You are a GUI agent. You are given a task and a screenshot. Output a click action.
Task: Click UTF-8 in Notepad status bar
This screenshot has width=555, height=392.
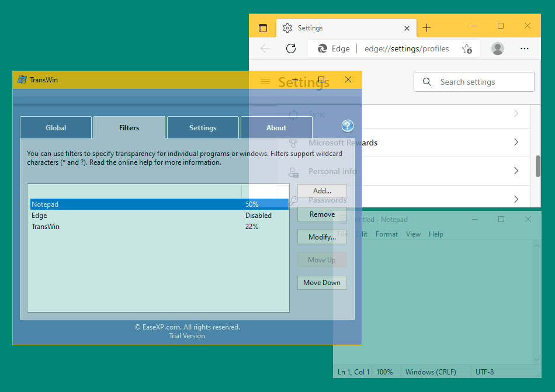[x=484, y=372]
